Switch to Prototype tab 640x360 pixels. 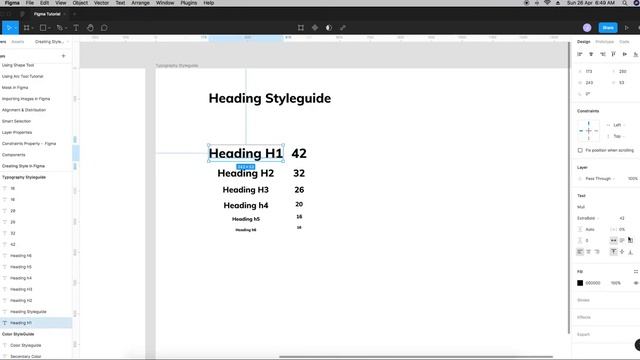tap(604, 42)
